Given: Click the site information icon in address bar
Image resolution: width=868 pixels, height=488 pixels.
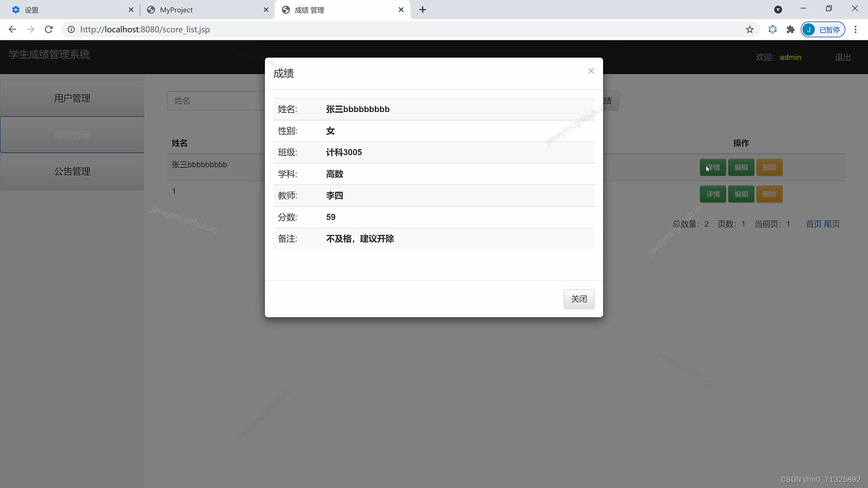Looking at the screenshot, I should [x=71, y=29].
